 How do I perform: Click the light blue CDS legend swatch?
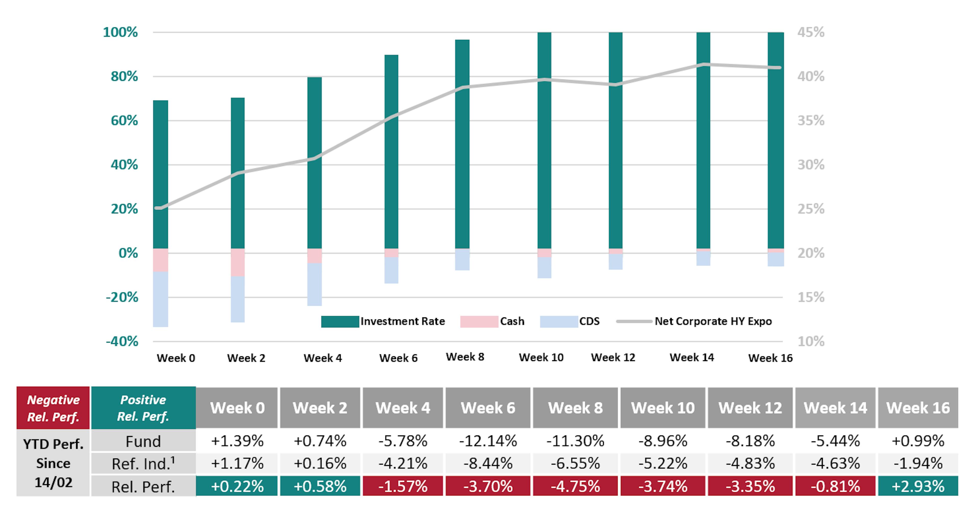click(x=558, y=321)
